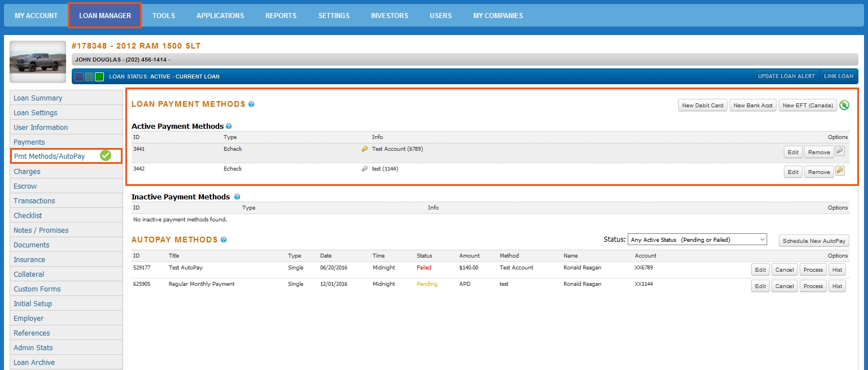Open the AutoPay Status filter dropdown
868x370 pixels.
[697, 240]
